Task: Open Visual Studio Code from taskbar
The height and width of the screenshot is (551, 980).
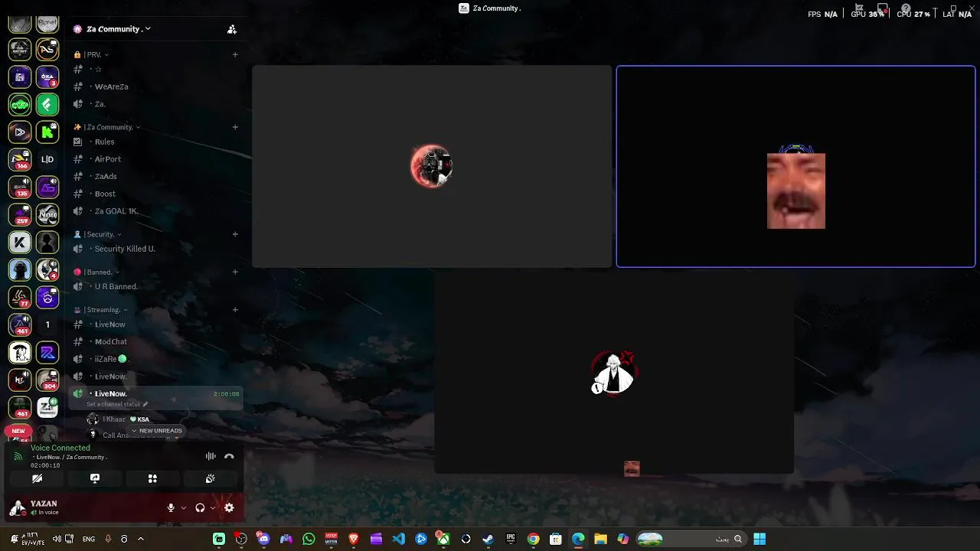Action: [398, 539]
